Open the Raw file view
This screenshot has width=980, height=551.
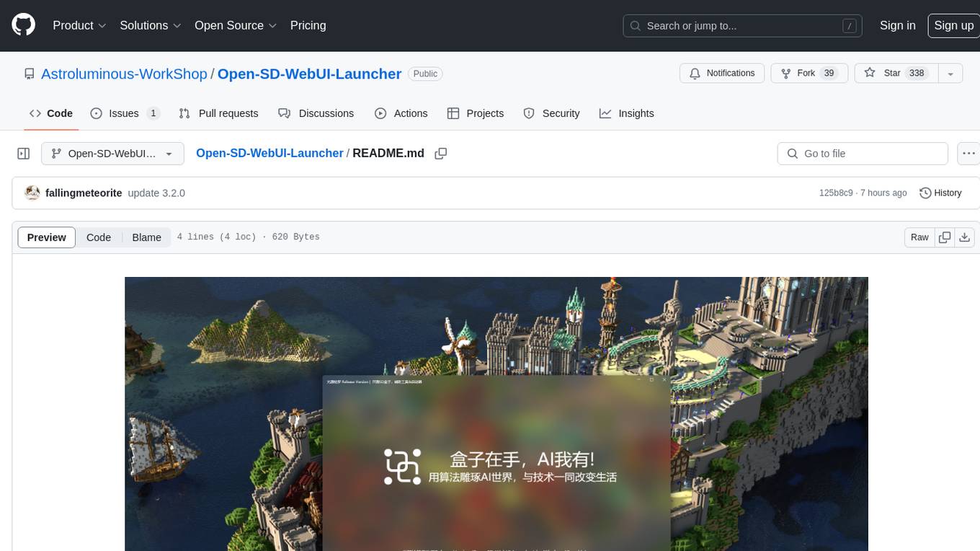tap(919, 237)
